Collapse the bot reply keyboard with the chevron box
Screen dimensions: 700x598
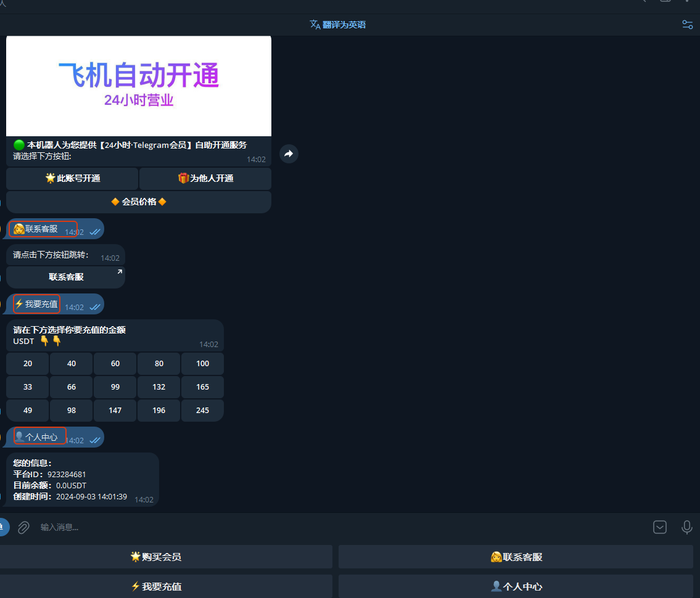[x=659, y=527]
